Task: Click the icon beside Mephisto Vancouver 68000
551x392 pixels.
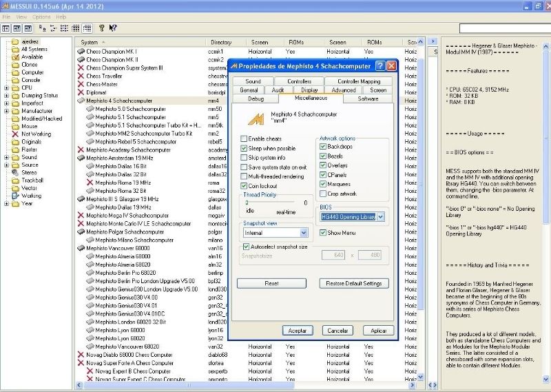Action: pyautogui.click(x=81, y=248)
